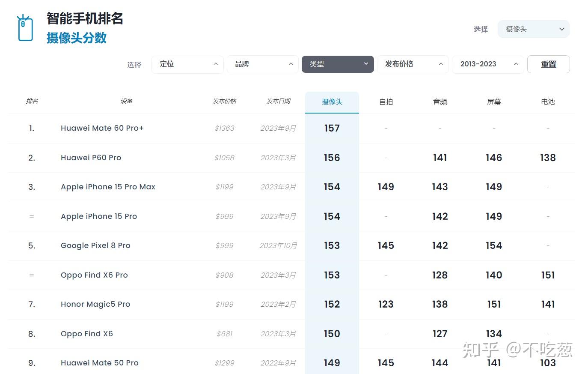Click the 2023年10月 release date cell
Image resolution: width=588 pixels, height=374 pixels.
pos(279,245)
